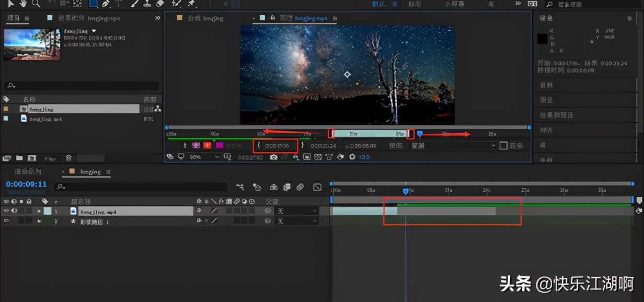Click blue playhead marker in layer viewer ruler

pyautogui.click(x=420, y=134)
